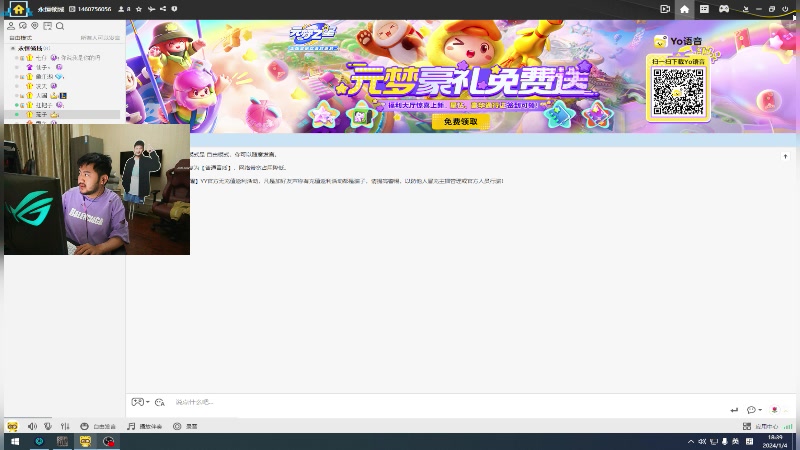Screen dimensions: 800x450
Task: Select the second user with purple avatar
Action: pyautogui.click(x=62, y=67)
